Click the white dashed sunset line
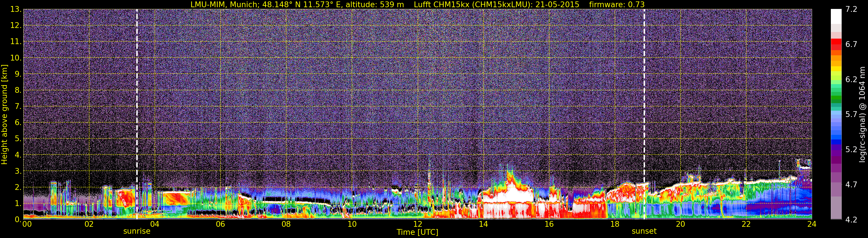This screenshot has height=238, width=868. [644, 114]
